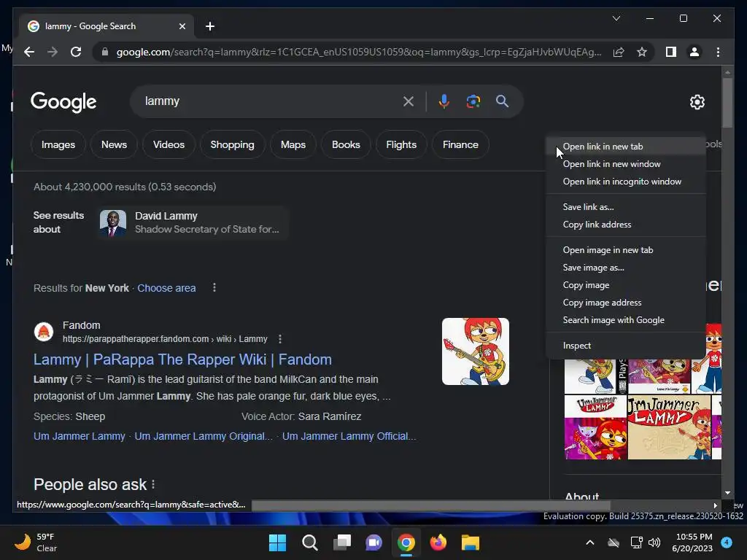This screenshot has width=747, height=560.
Task: Choose Search image with Google
Action: (625, 321)
